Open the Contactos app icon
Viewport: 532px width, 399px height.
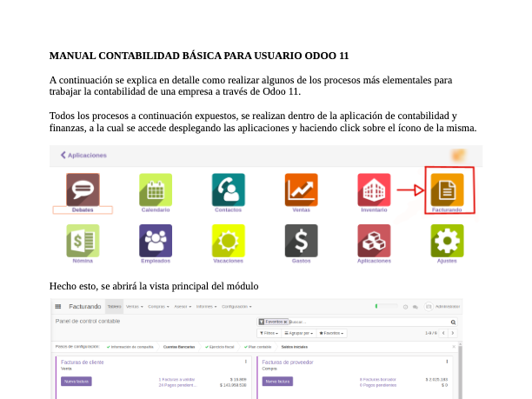tap(229, 189)
